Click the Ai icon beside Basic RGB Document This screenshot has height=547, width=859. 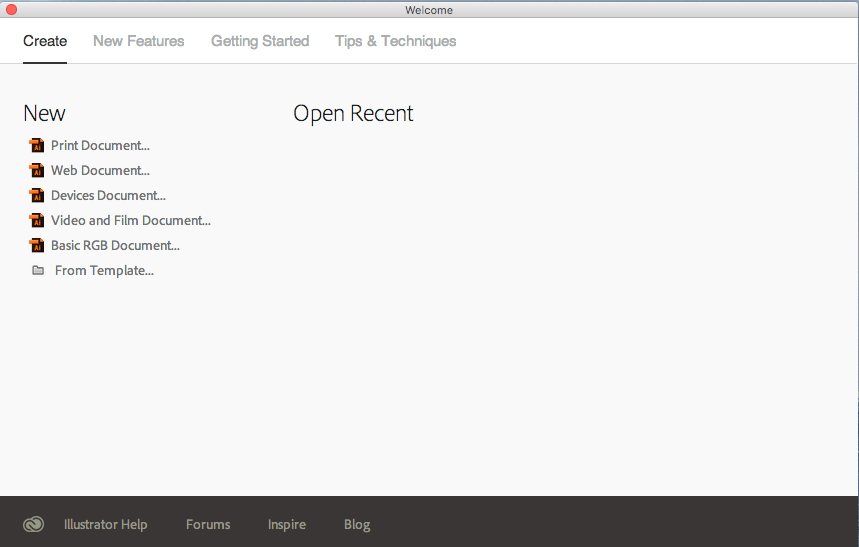tap(37, 246)
